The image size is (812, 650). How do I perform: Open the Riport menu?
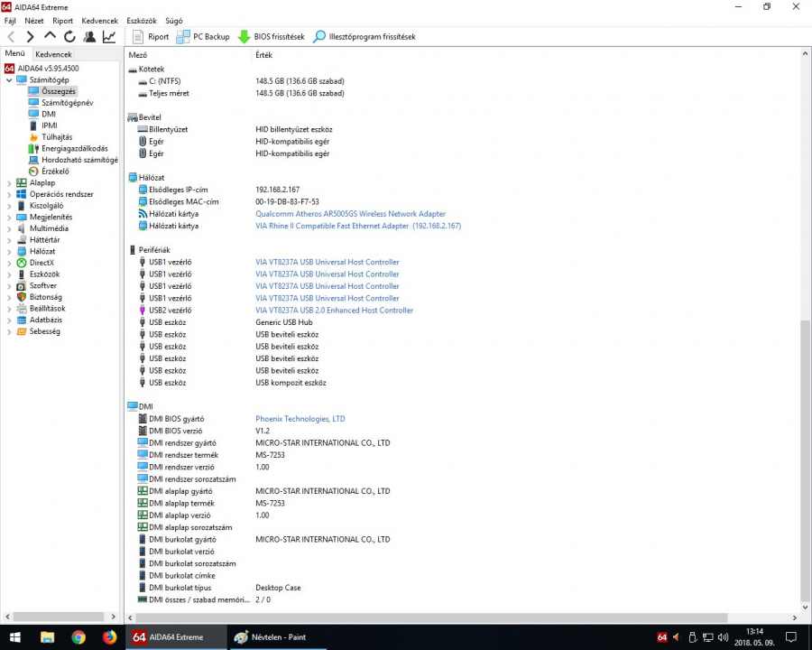tap(62, 21)
